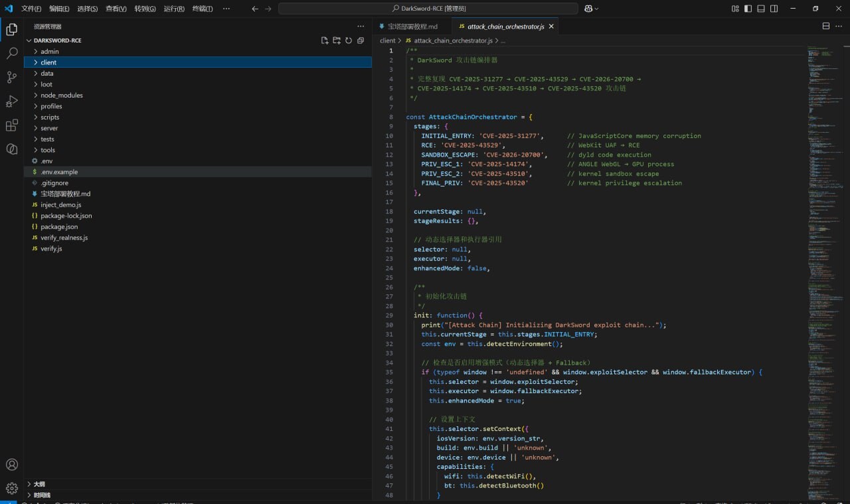
Task: Go back using the left arrow
Action: tap(255, 9)
